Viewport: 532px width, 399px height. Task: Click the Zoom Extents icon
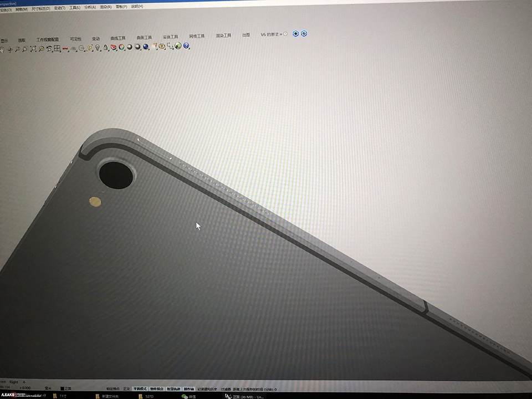click(33, 49)
